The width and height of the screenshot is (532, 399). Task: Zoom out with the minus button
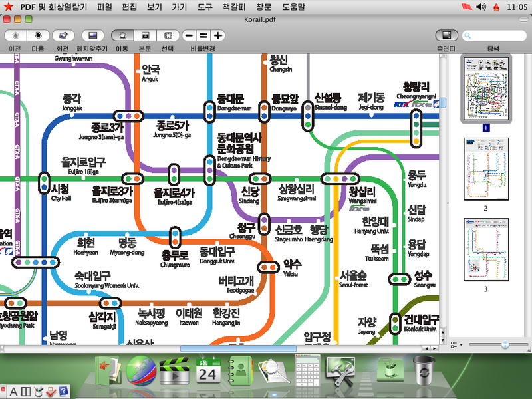tap(190, 35)
